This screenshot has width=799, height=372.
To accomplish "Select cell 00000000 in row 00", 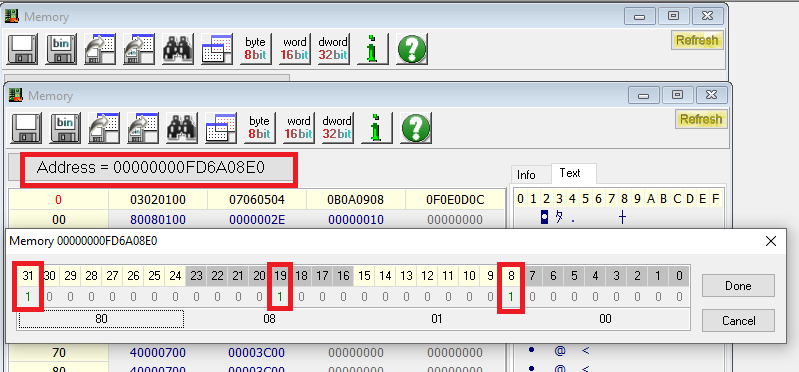I will pyautogui.click(x=455, y=220).
